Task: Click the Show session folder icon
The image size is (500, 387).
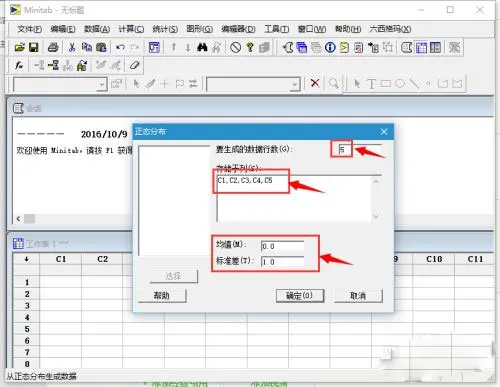Action: tap(288, 48)
